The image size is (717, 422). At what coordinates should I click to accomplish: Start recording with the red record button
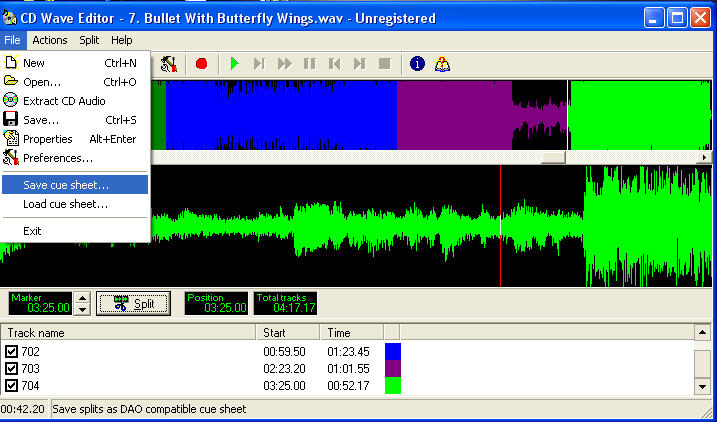(x=201, y=64)
